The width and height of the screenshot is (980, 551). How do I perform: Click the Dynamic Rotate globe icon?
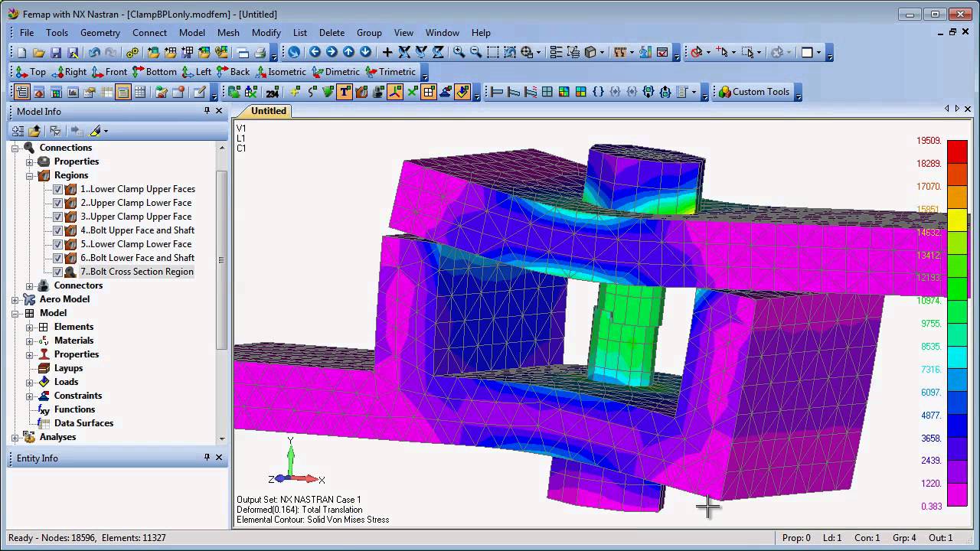pos(294,52)
